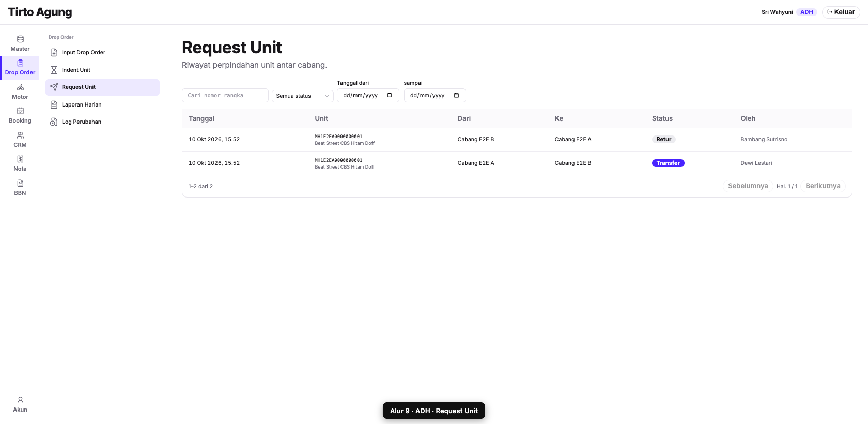Click the Berikutnya pagination button
Viewport: 868px width, 424px height.
[823, 186]
